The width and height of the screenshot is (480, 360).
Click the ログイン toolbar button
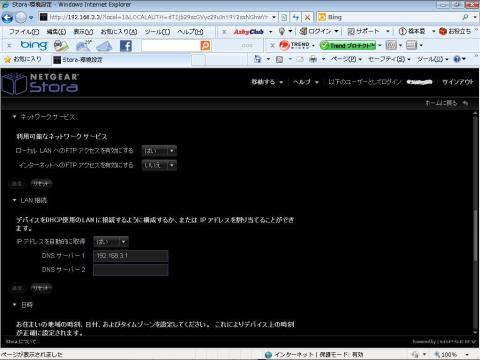(316, 32)
